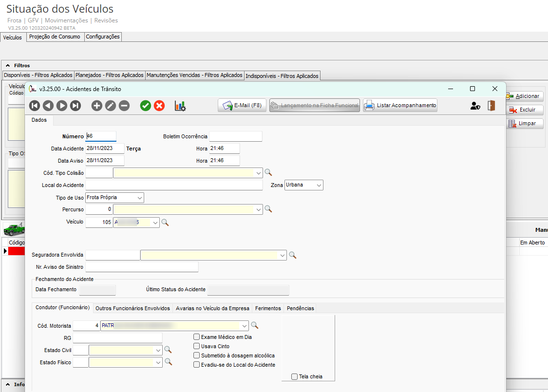Viewport: 548px width, 392px height.
Task: Add new record with plus icon
Action: [x=97, y=106]
